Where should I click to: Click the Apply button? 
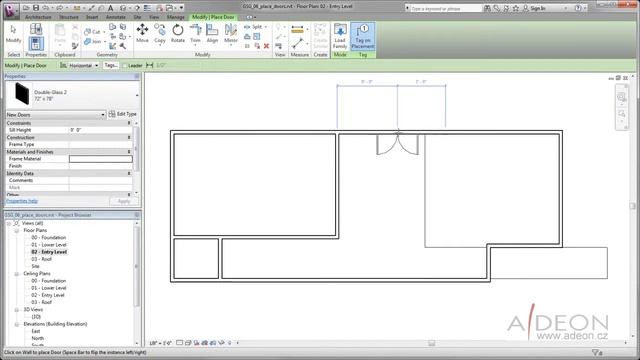pos(124,201)
